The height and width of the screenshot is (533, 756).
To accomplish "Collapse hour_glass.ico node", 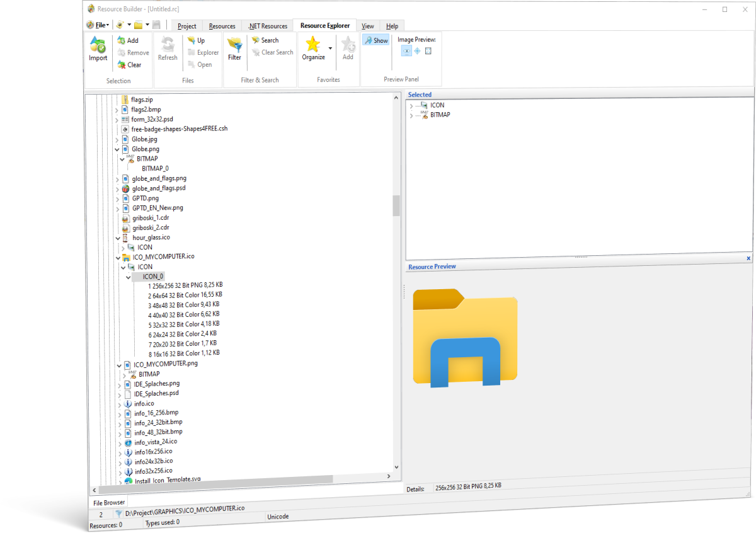I will click(x=118, y=238).
